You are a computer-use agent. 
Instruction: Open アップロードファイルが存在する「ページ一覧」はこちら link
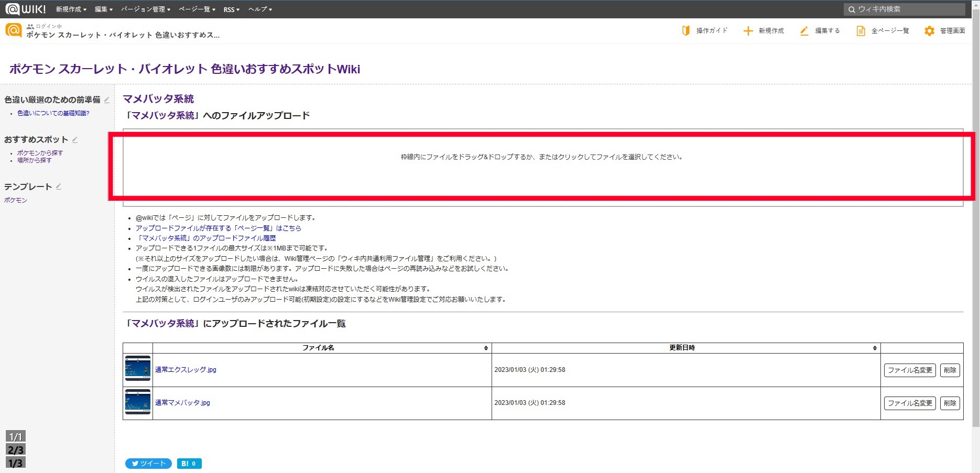pos(219,228)
